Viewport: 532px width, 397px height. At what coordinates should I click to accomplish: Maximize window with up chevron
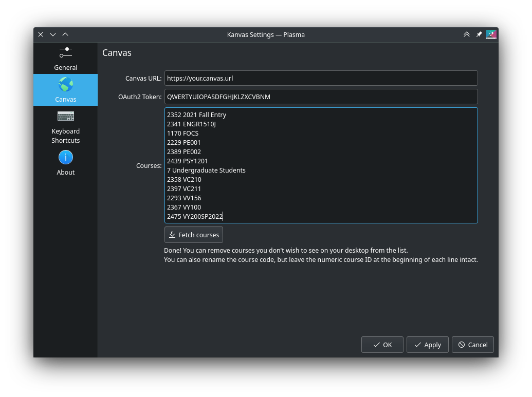click(x=65, y=34)
